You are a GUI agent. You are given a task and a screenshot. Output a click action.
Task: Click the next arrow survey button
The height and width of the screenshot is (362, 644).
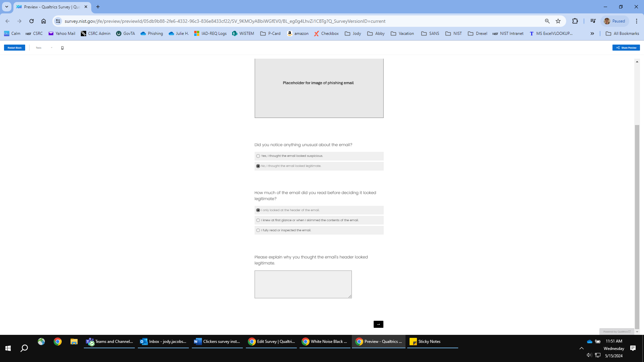tap(378, 324)
